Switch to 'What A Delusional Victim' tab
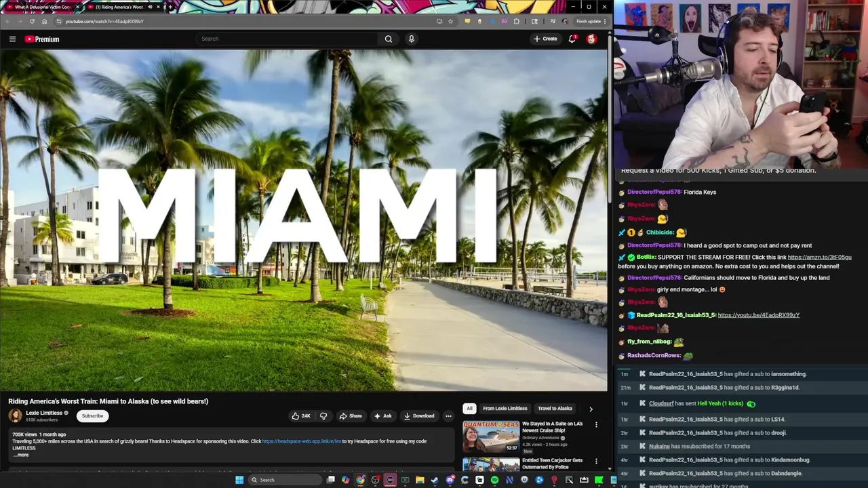The height and width of the screenshot is (488, 868). pyautogui.click(x=42, y=7)
